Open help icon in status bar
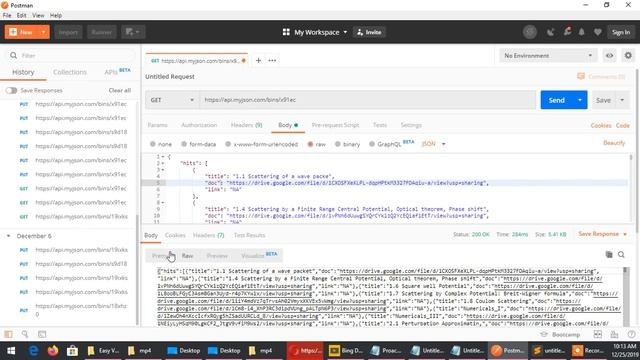Viewport: 640px width, 360px height. coord(631,334)
